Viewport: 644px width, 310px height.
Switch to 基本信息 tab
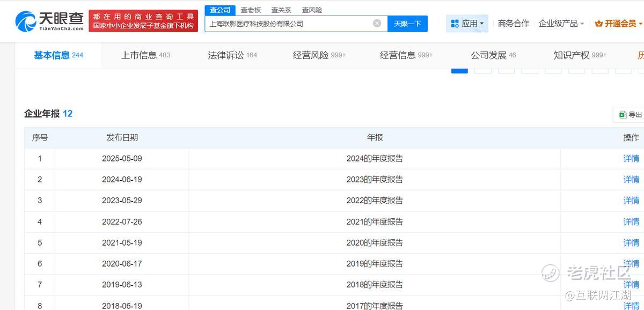point(58,55)
